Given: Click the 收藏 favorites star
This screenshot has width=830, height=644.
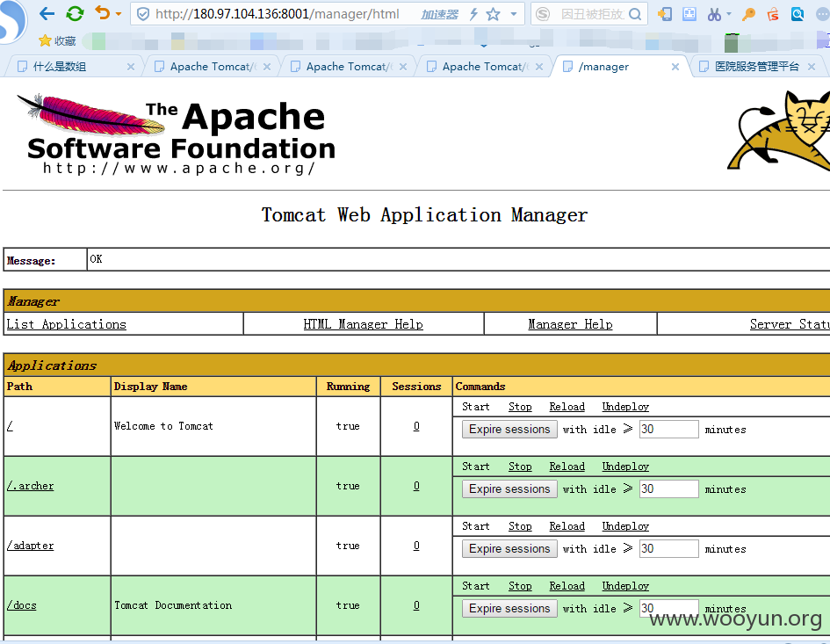Looking at the screenshot, I should pyautogui.click(x=45, y=40).
